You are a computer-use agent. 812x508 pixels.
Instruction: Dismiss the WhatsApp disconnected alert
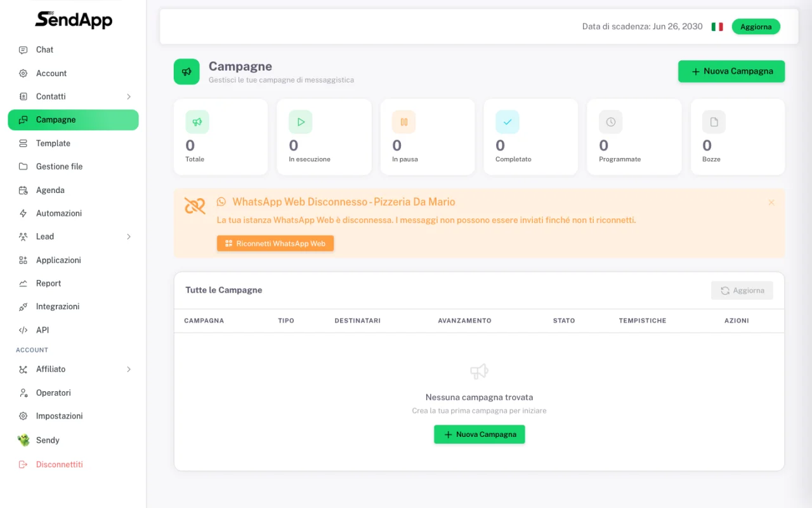(x=771, y=203)
